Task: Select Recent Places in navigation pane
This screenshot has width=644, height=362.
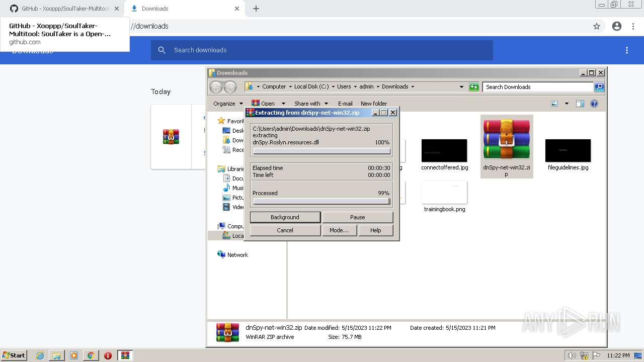Action: coord(233,150)
